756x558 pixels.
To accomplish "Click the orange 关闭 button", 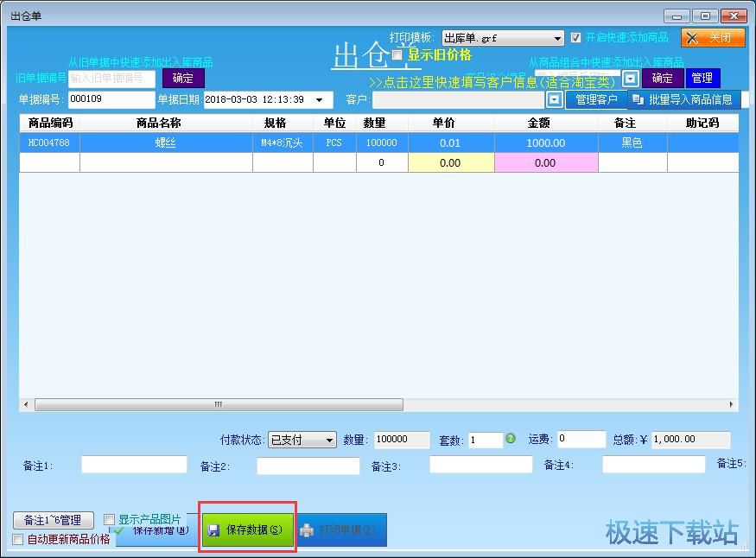I will [x=712, y=38].
